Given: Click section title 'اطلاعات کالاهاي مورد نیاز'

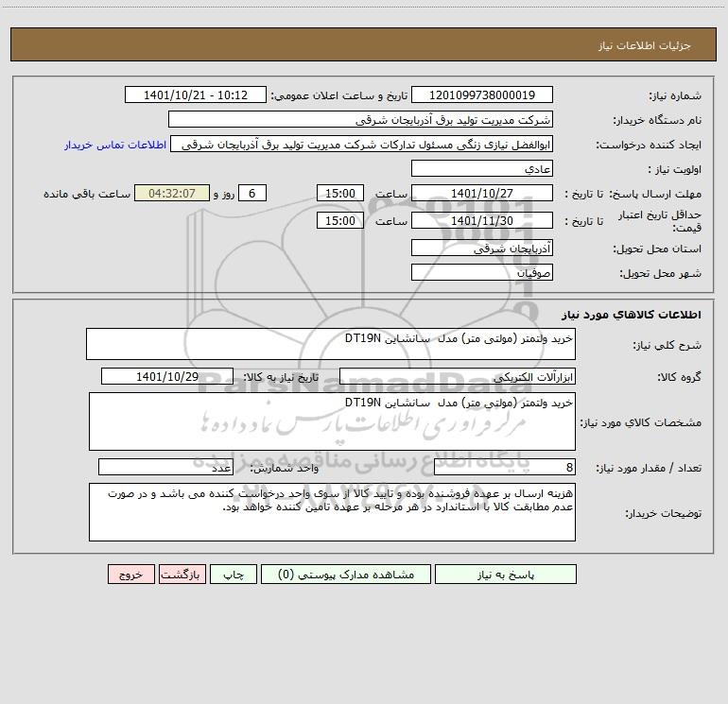Looking at the screenshot, I should point(632,315).
